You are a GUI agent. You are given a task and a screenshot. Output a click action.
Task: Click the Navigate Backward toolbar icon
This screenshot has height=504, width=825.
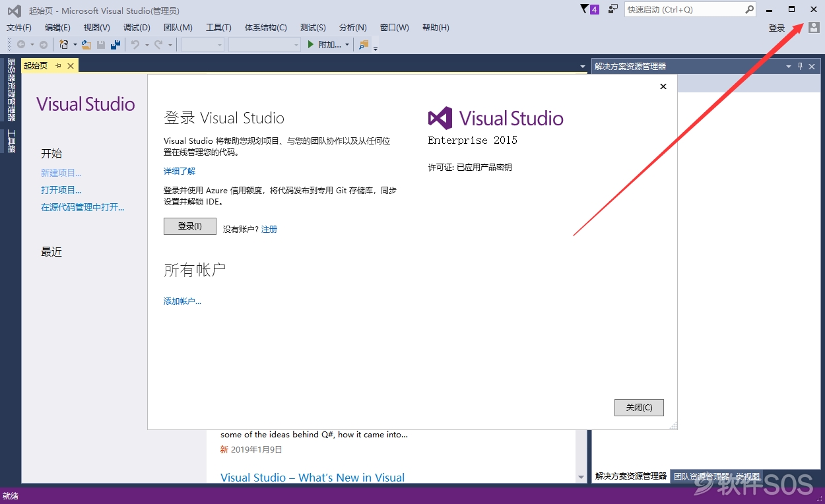pyautogui.click(x=21, y=45)
